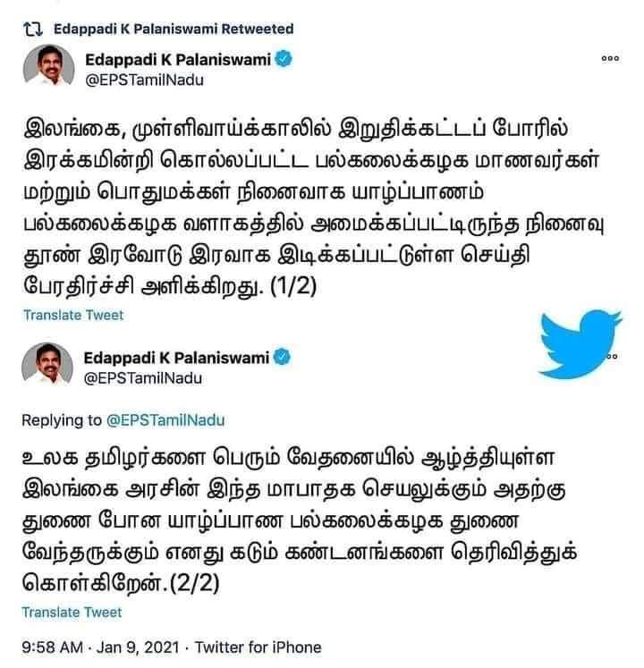Select the first tweet's Tamil text (1/2)
This screenshot has height=668, width=644.
tap(313, 207)
